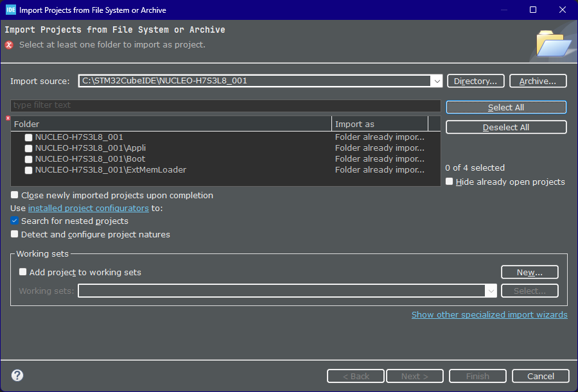Click the red error icon beside the import message
The height and width of the screenshot is (392, 578).
tap(9, 45)
